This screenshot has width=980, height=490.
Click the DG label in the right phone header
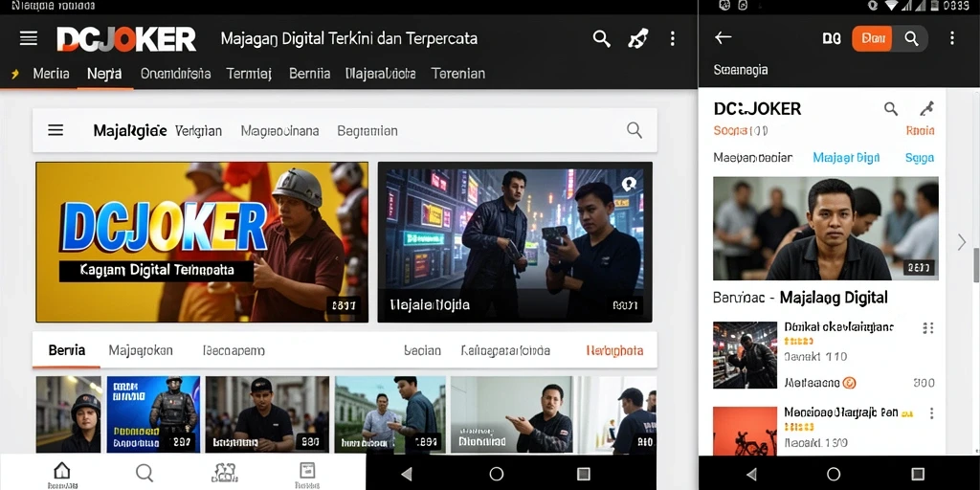832,38
